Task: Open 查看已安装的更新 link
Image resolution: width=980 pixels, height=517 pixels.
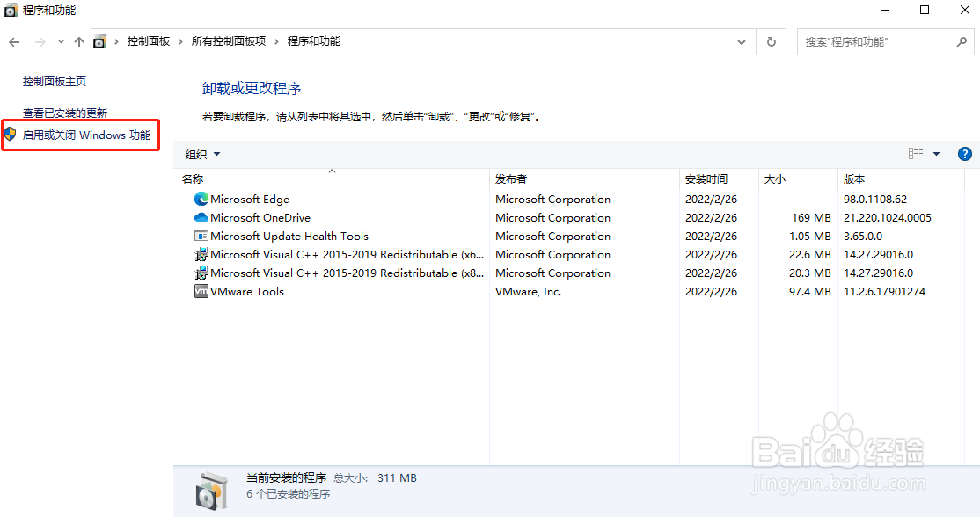Action: [x=65, y=113]
